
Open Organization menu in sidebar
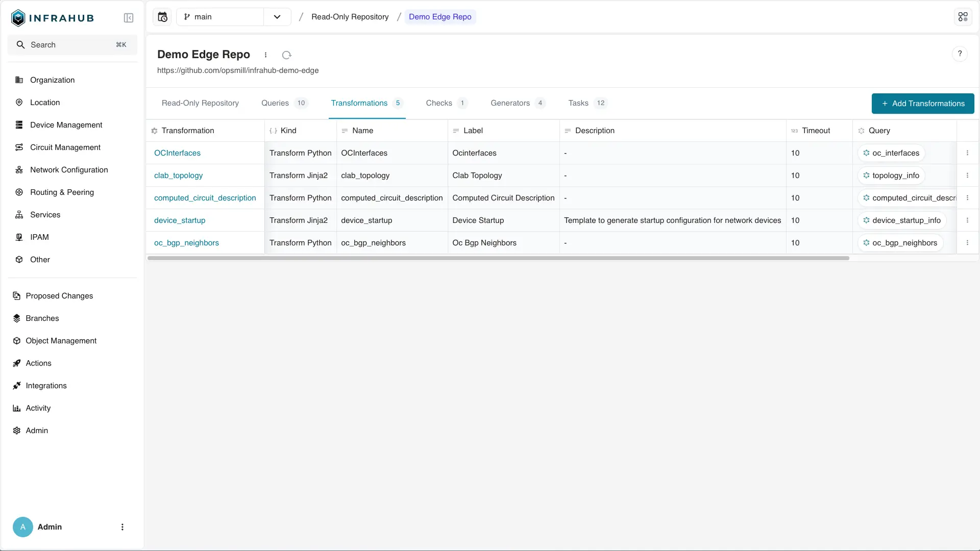[72, 80]
